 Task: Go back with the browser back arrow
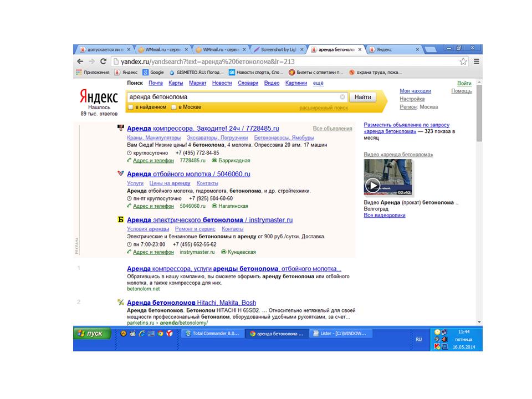click(x=80, y=62)
